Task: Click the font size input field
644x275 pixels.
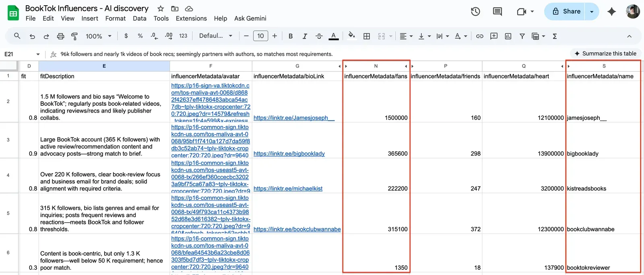Action: click(x=260, y=36)
